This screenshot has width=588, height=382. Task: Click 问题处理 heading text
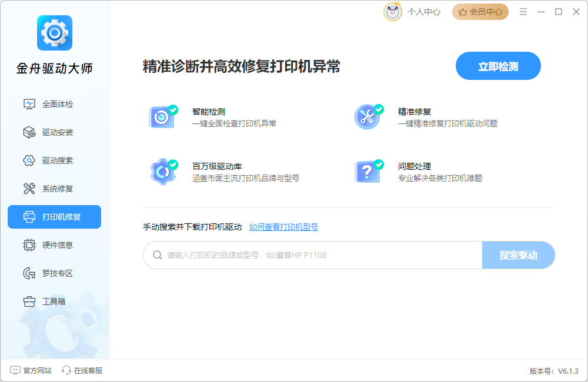click(415, 166)
